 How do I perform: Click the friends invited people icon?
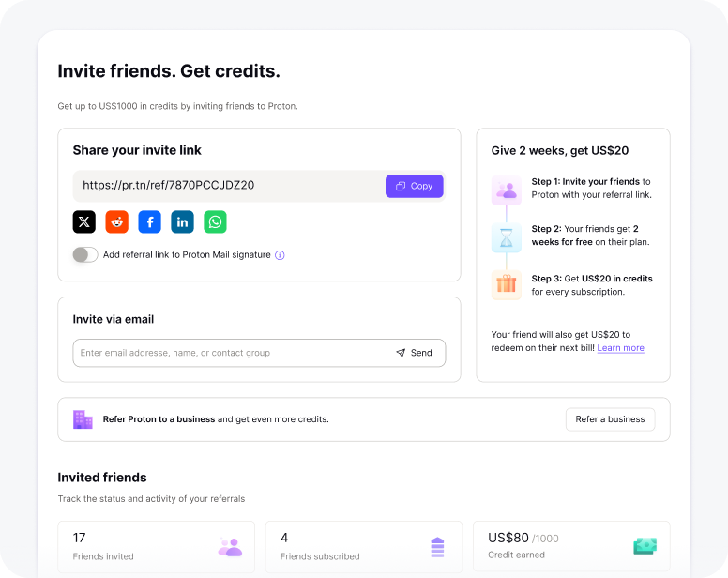point(230,547)
